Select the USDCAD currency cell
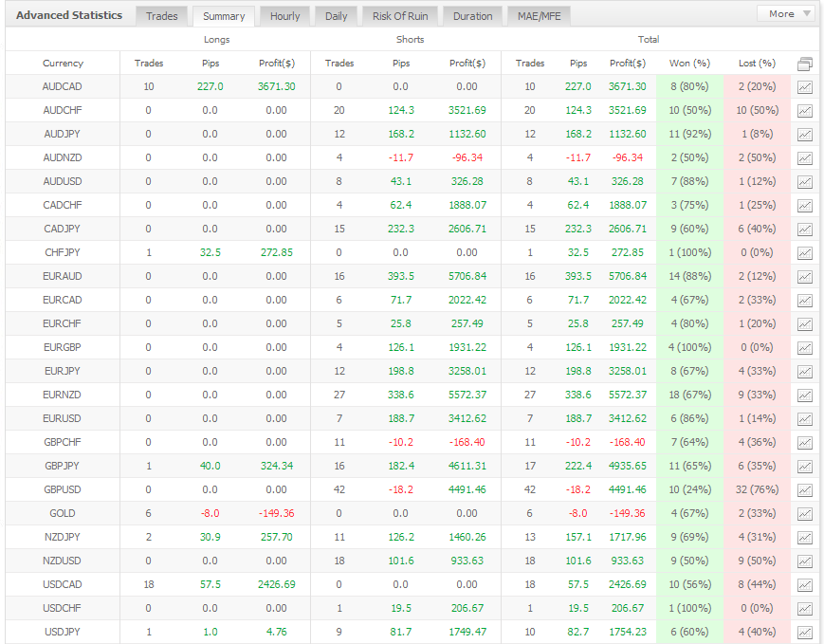 [62, 584]
